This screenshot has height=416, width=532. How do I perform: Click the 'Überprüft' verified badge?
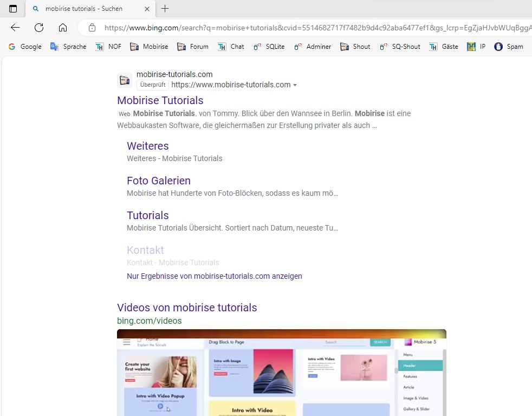click(152, 85)
